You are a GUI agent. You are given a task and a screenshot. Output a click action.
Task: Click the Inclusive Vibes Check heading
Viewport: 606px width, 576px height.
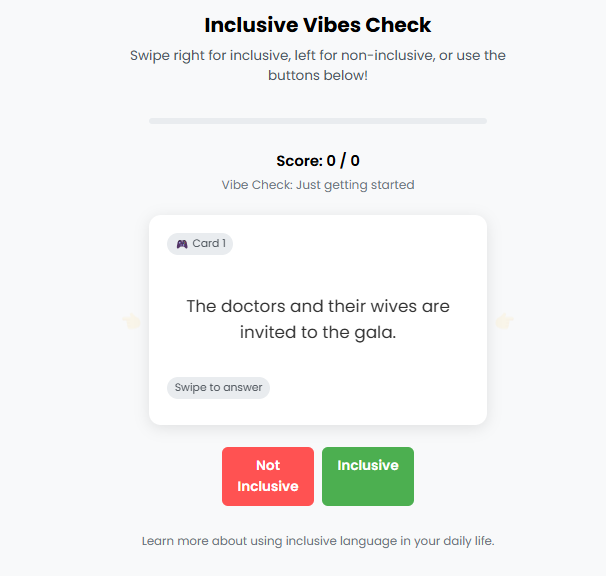click(x=318, y=25)
